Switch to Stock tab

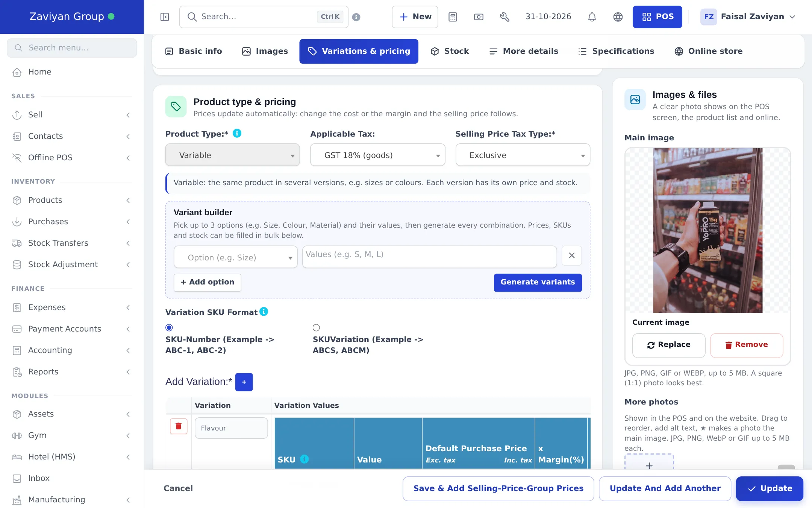(x=450, y=51)
